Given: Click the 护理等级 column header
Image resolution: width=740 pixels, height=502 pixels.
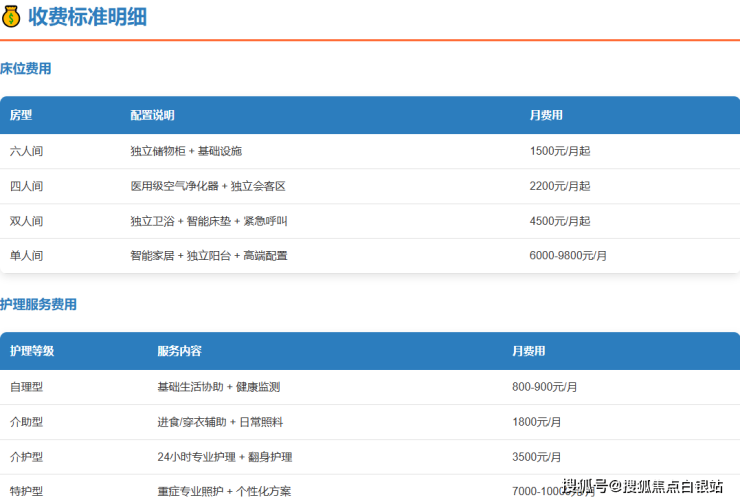Looking at the screenshot, I should click(x=32, y=351).
